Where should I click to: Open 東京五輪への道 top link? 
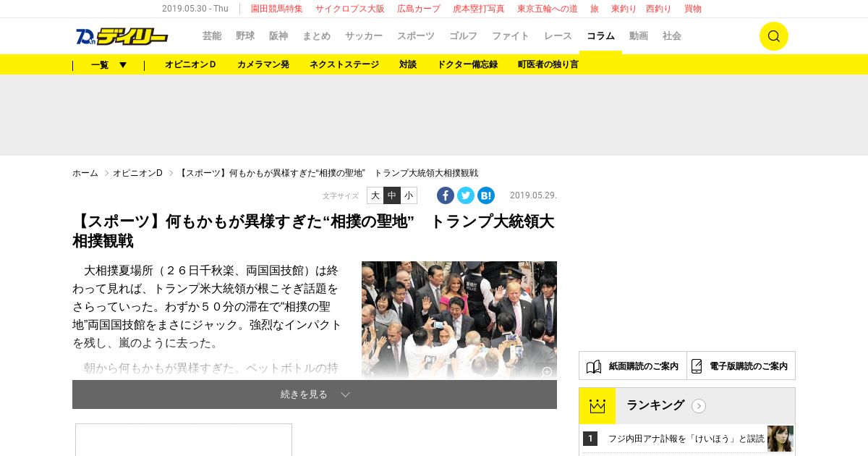pos(548,9)
